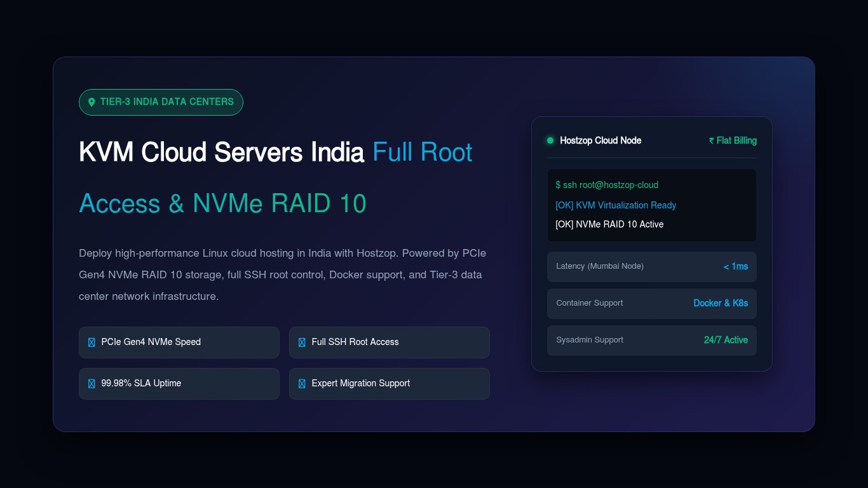Click the icon beside Expert Migration Support

302,384
